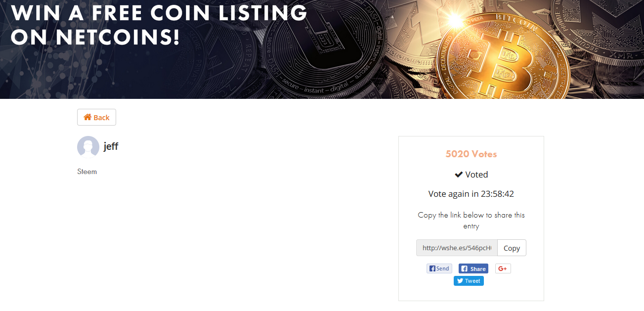The image size is (644, 311).
Task: Click the Voted checkmark status
Action: coord(471,175)
